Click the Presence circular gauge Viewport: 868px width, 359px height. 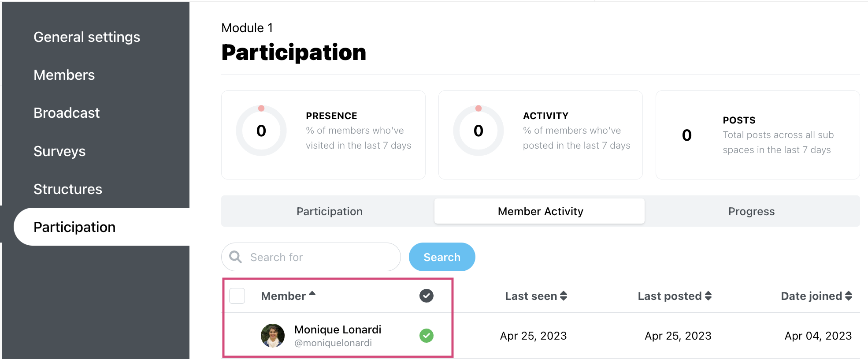point(261,131)
